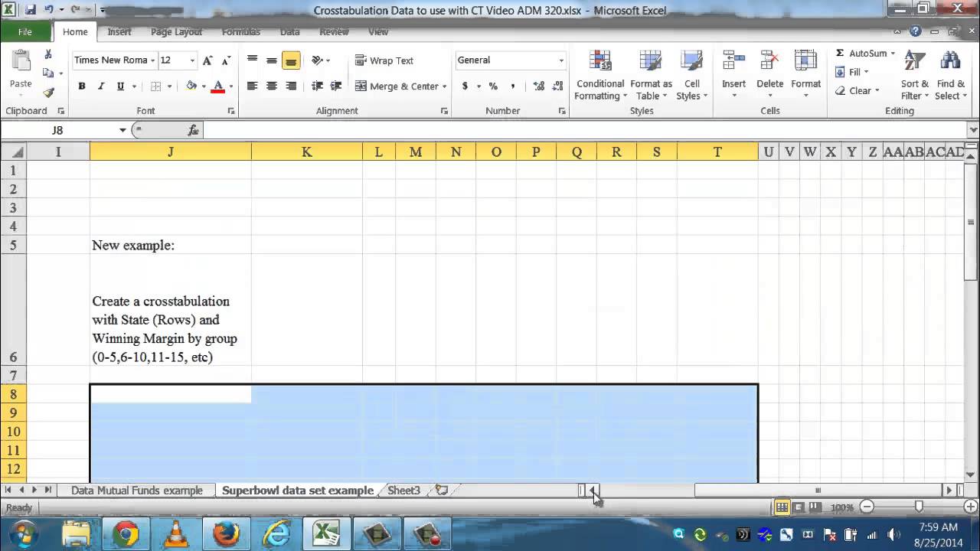Align text left
The height and width of the screenshot is (551, 980).
coord(253,86)
